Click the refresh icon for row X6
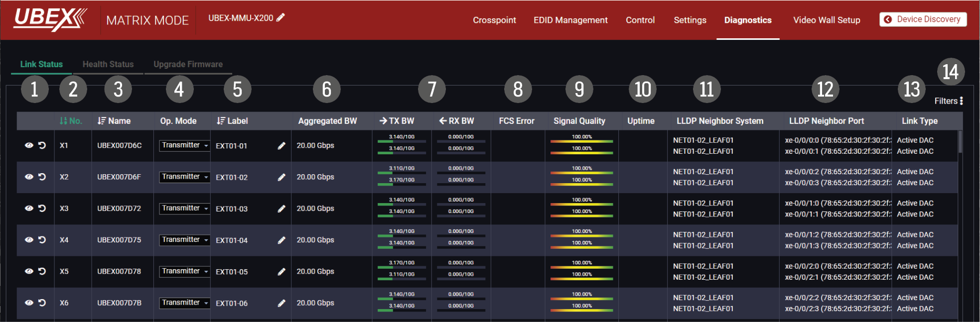The height and width of the screenshot is (322, 980). pyautogui.click(x=42, y=303)
